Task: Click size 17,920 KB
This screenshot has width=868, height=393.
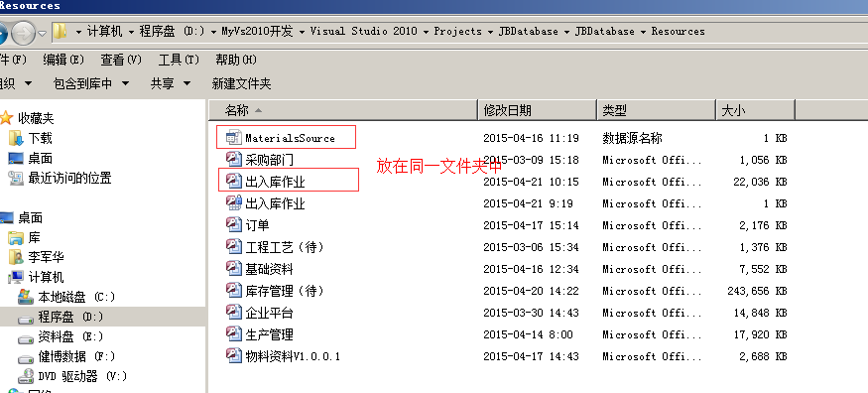Action: tap(760, 334)
